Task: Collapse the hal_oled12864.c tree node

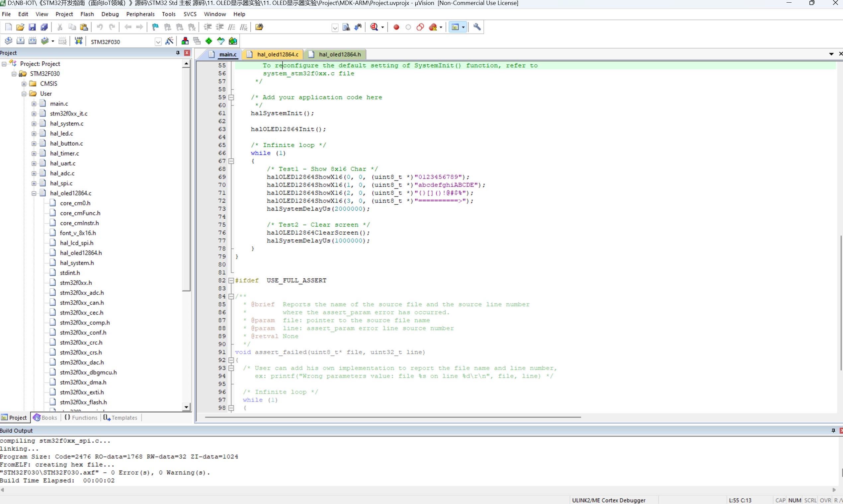Action: coord(34,193)
